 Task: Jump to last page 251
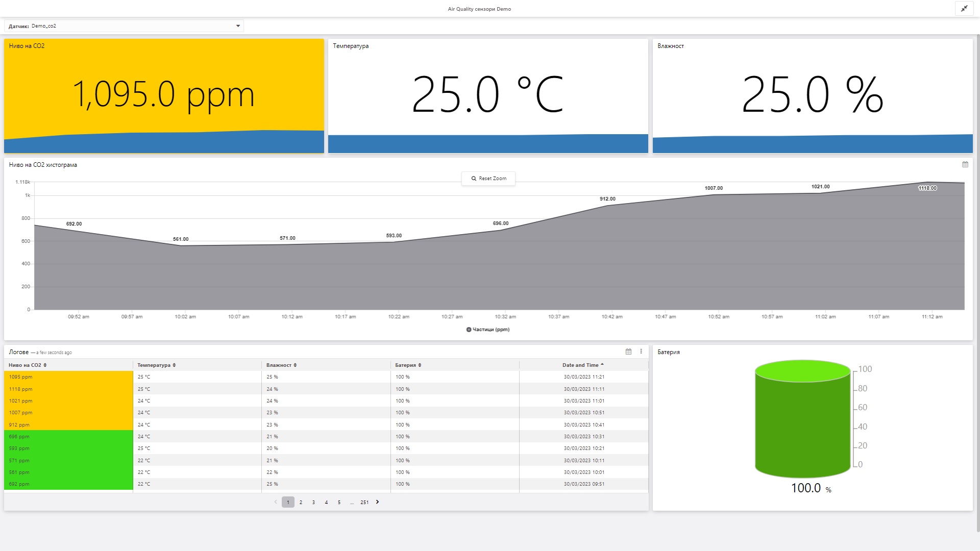tap(364, 503)
